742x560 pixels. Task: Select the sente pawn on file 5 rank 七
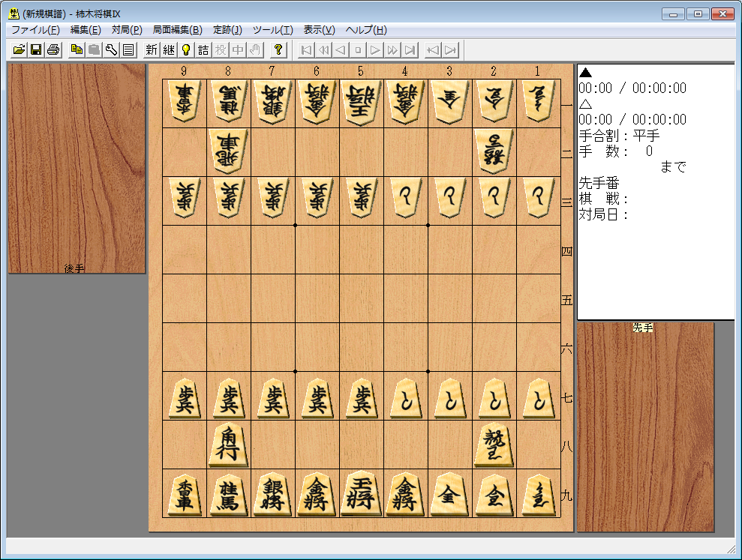[361, 398]
